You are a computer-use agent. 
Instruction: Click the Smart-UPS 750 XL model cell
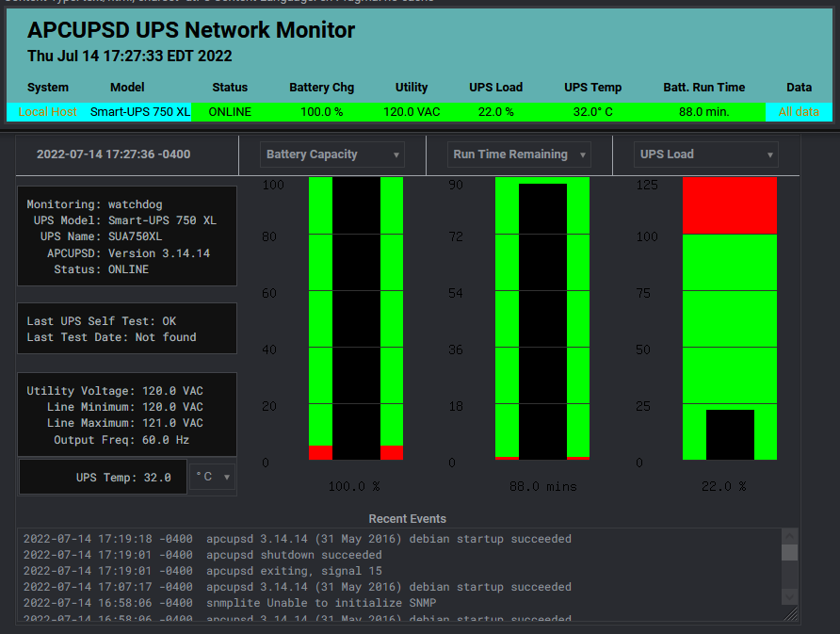[x=139, y=112]
